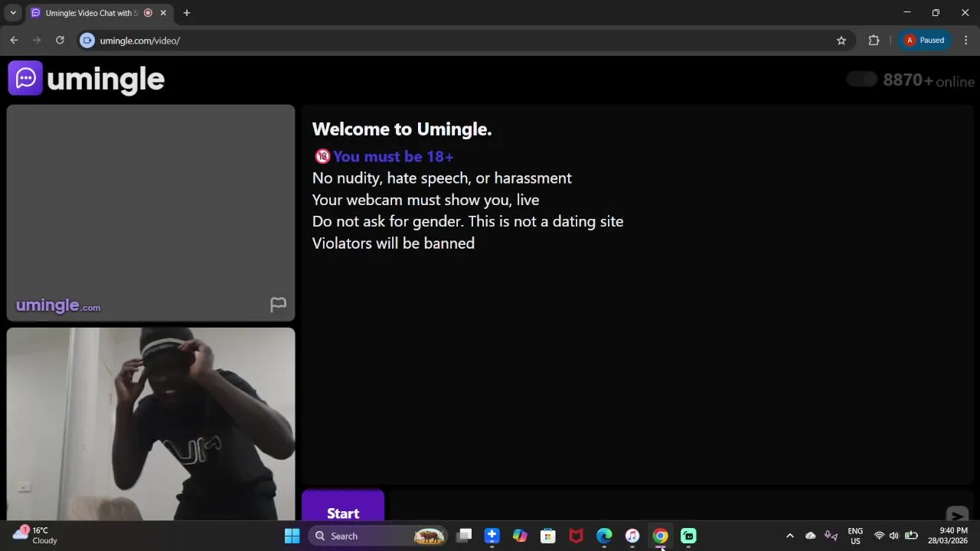Click the camera site-info icon in address bar
Image resolution: width=980 pixels, height=551 pixels.
[x=87, y=41]
